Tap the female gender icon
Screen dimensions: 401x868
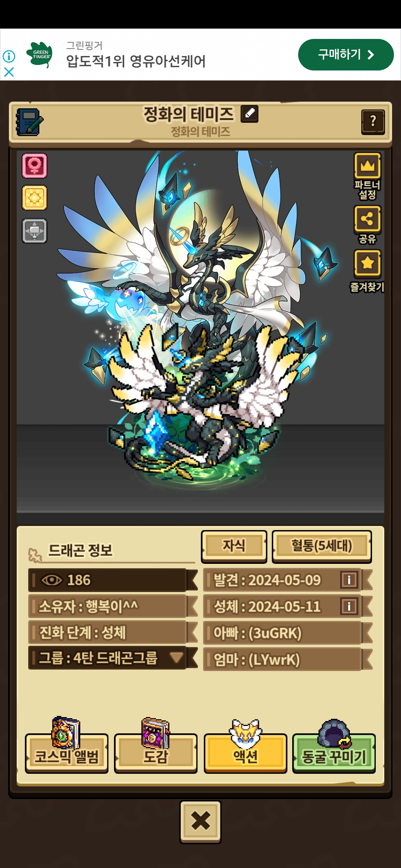coord(35,165)
